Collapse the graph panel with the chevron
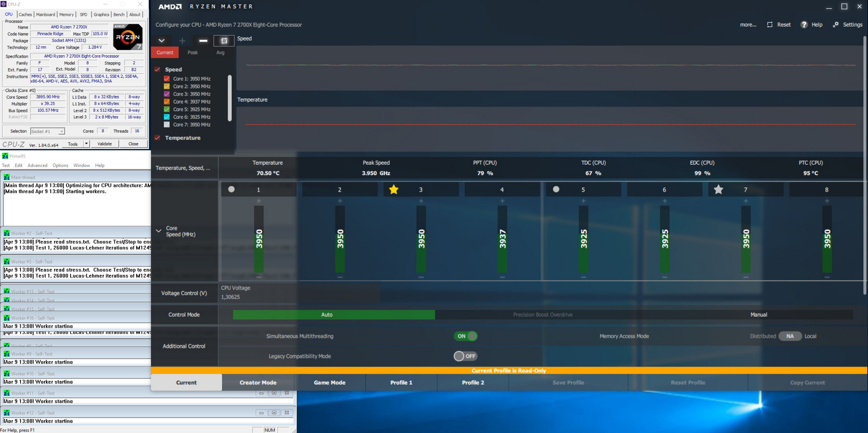 [161, 41]
